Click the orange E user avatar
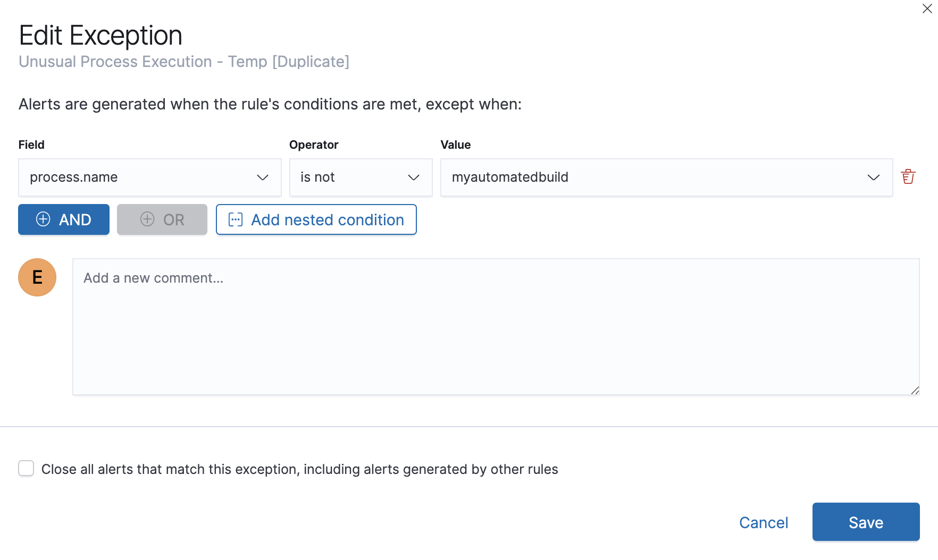This screenshot has width=938, height=560. 37,277
